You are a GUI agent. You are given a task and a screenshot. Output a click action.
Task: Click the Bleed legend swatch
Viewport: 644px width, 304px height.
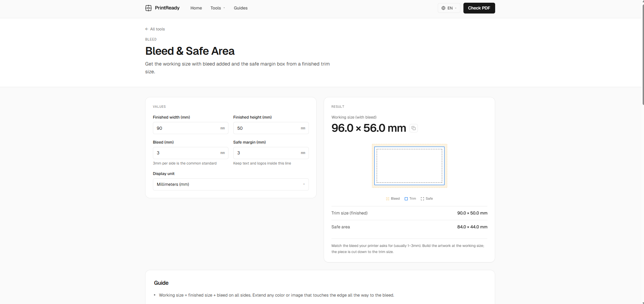point(387,199)
